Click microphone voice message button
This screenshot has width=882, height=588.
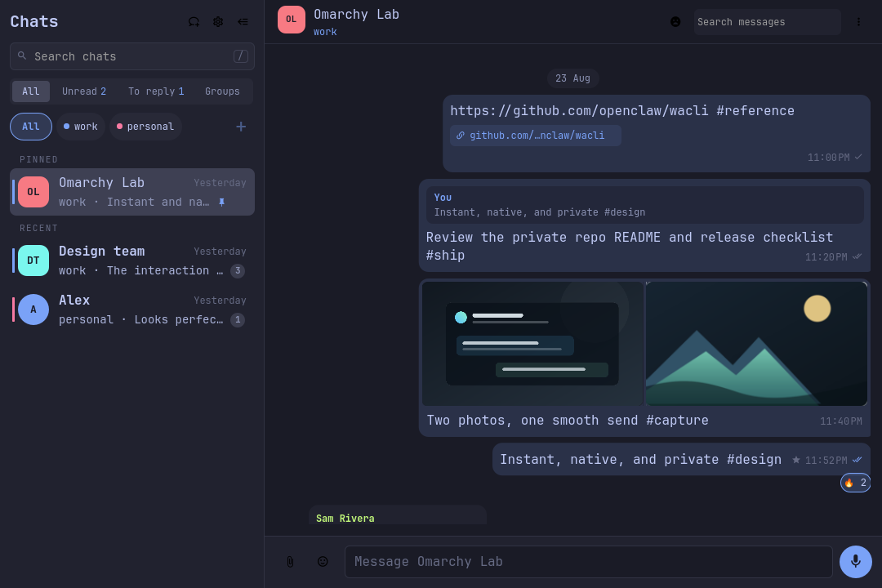(x=856, y=562)
